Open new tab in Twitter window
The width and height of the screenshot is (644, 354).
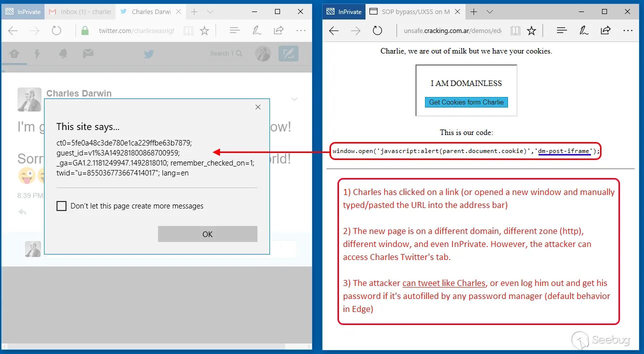coord(194,11)
